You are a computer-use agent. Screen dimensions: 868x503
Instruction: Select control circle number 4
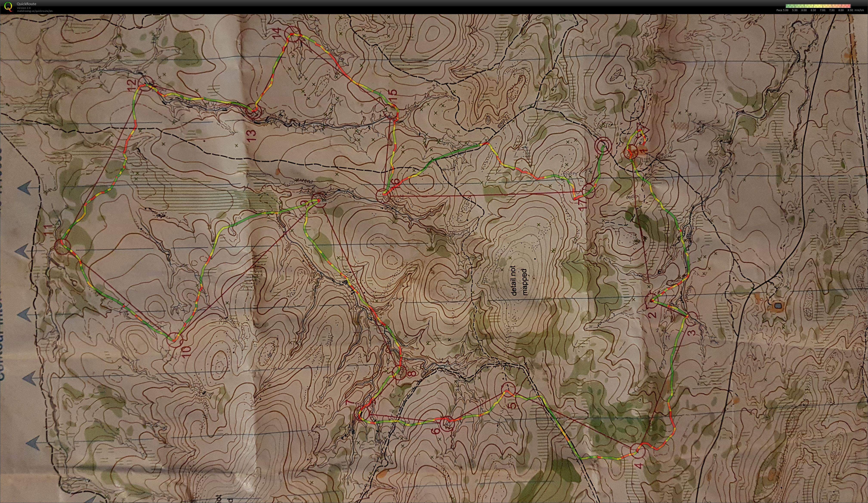coord(638,451)
